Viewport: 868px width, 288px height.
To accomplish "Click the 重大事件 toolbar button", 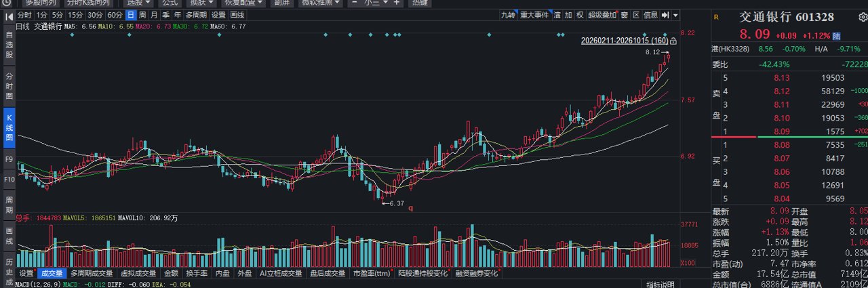I will click(534, 15).
